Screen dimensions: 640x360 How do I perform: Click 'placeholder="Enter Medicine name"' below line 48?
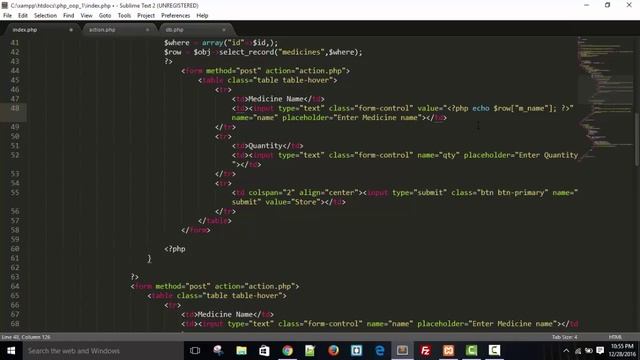[352, 118]
